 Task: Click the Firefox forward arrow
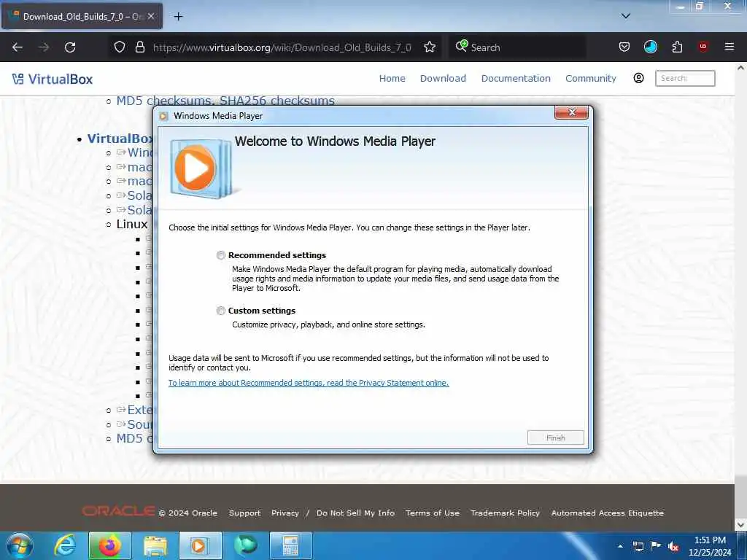point(44,47)
